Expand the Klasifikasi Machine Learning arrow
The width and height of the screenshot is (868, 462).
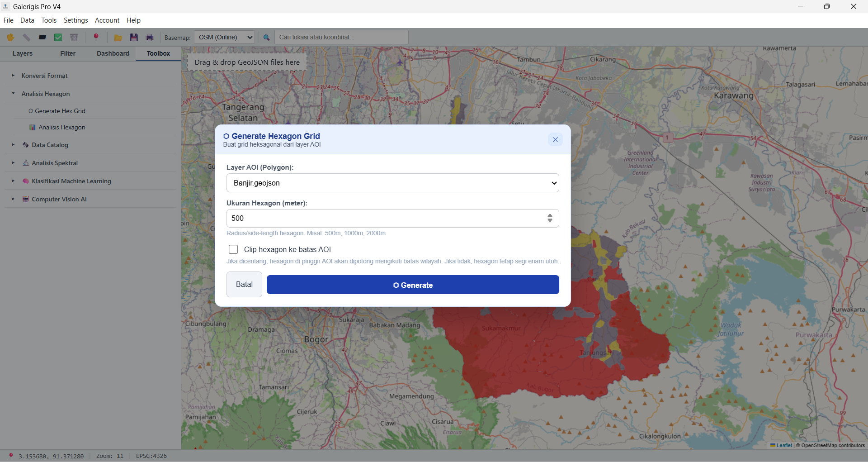(13, 181)
